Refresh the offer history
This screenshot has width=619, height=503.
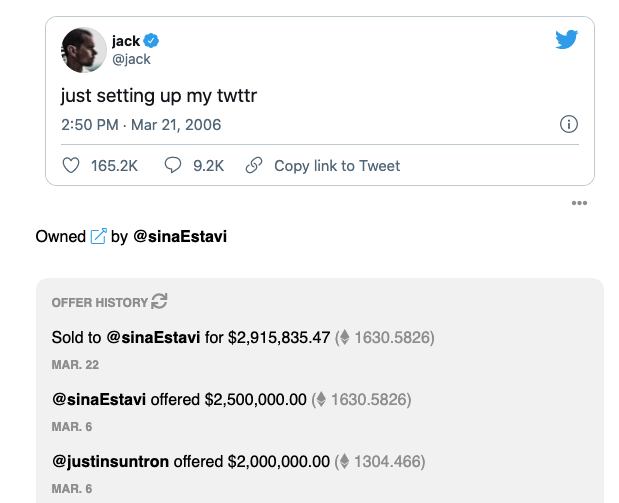coord(159,301)
